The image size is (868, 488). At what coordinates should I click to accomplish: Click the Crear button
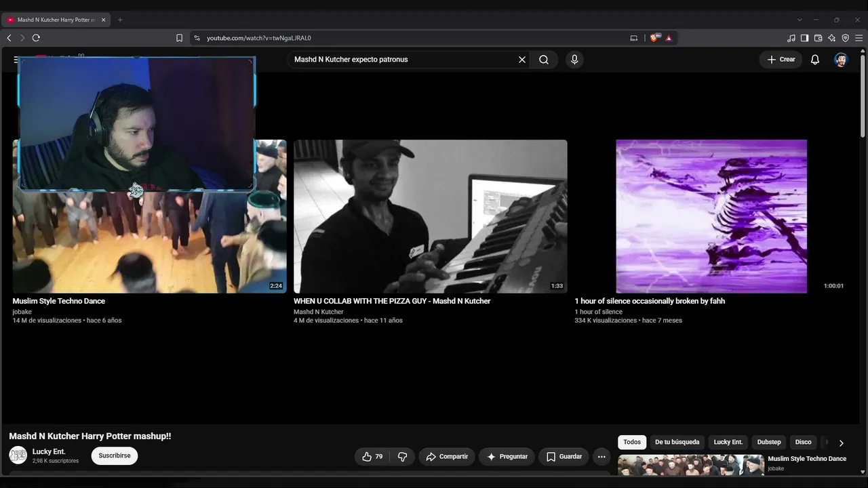click(781, 60)
